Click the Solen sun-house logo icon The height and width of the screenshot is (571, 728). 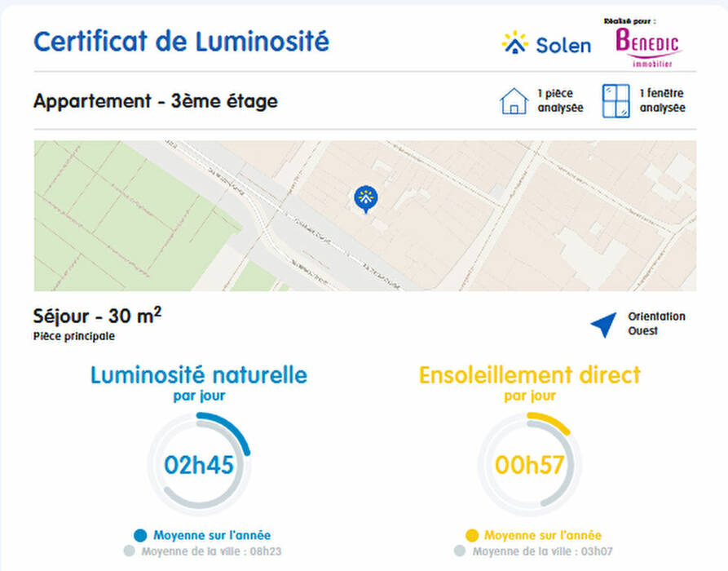(514, 42)
